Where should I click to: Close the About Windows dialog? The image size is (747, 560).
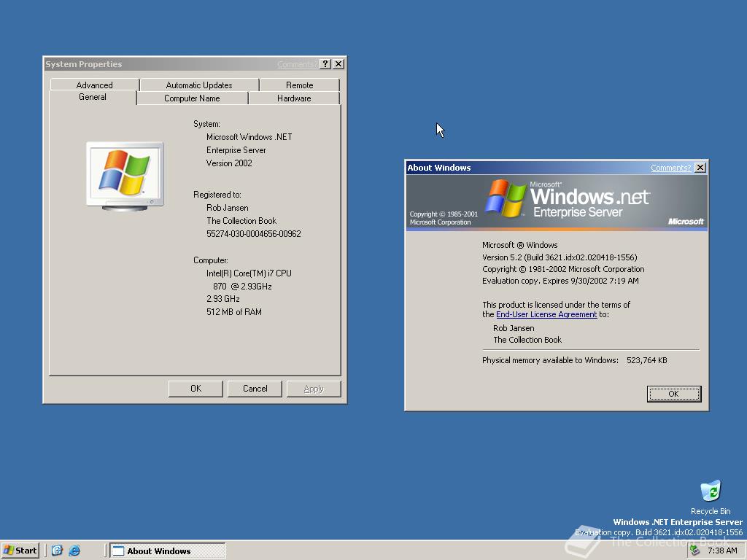click(x=700, y=168)
